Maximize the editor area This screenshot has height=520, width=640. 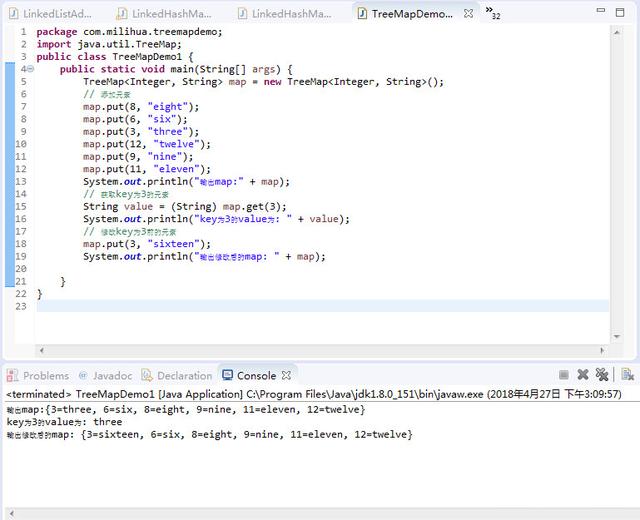coord(620,12)
